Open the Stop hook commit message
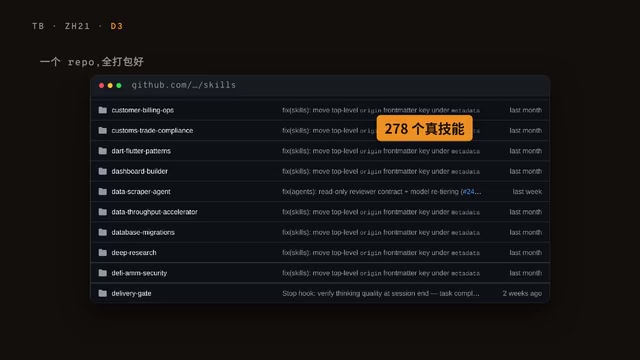The height and width of the screenshot is (360, 640). tap(381, 293)
